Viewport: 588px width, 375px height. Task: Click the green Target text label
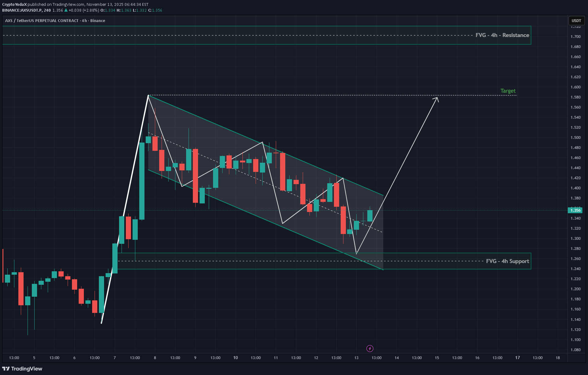click(x=508, y=91)
